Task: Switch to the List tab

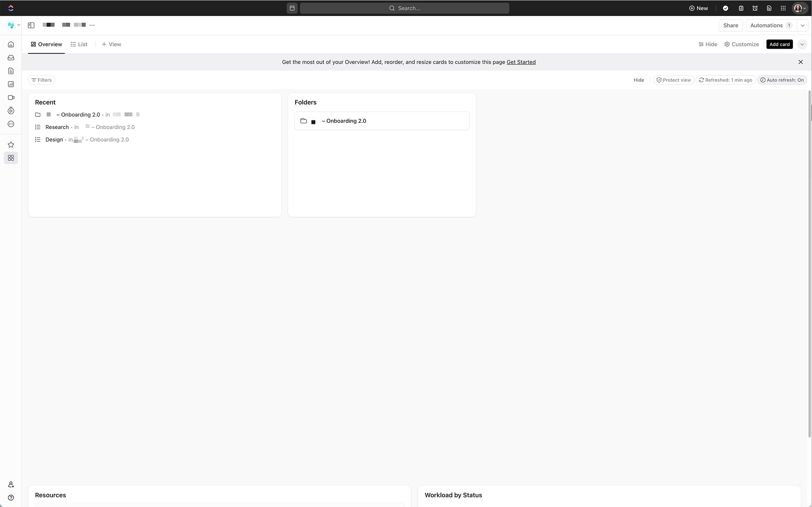Action: (79, 44)
